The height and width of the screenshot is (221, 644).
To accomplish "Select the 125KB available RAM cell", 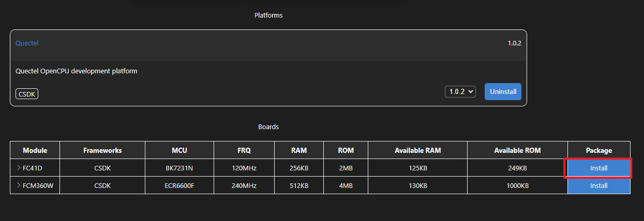I will 417,168.
